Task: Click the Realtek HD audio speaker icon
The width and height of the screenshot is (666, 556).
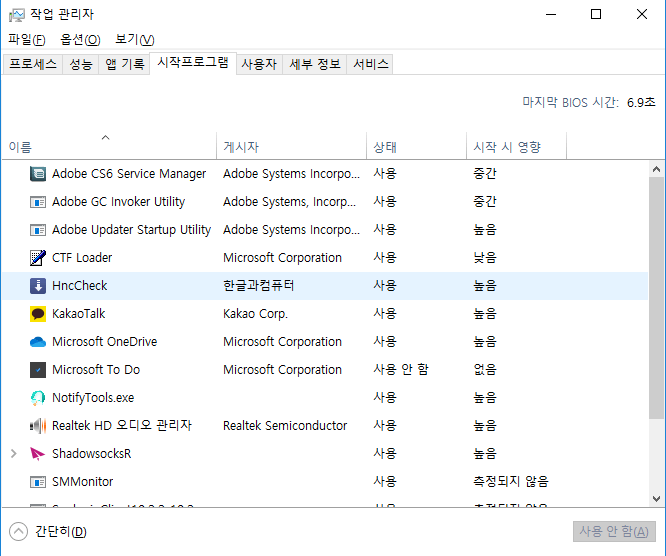Action: point(38,426)
